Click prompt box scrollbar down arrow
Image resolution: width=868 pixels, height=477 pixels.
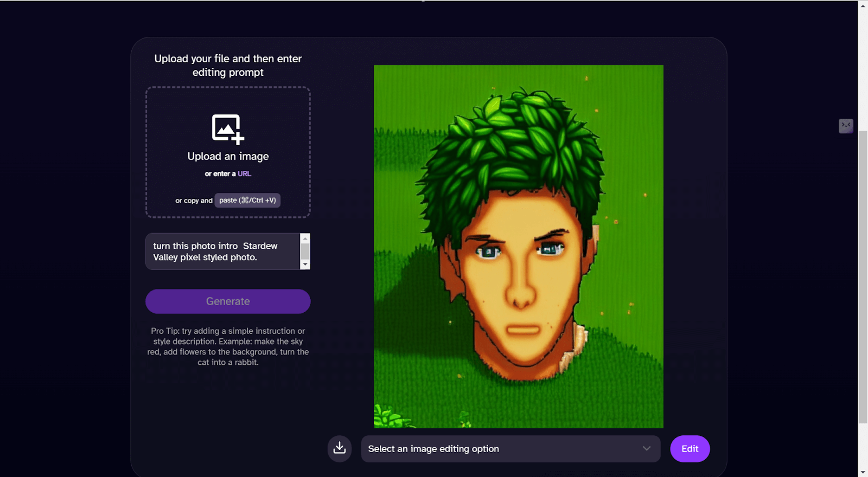click(305, 265)
